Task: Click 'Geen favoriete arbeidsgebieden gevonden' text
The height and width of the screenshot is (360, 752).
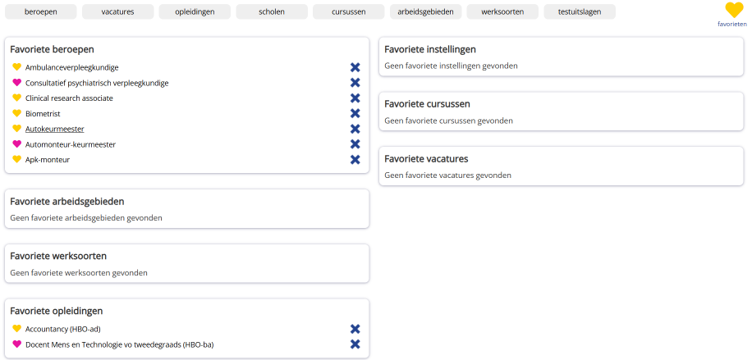Action: (x=86, y=218)
